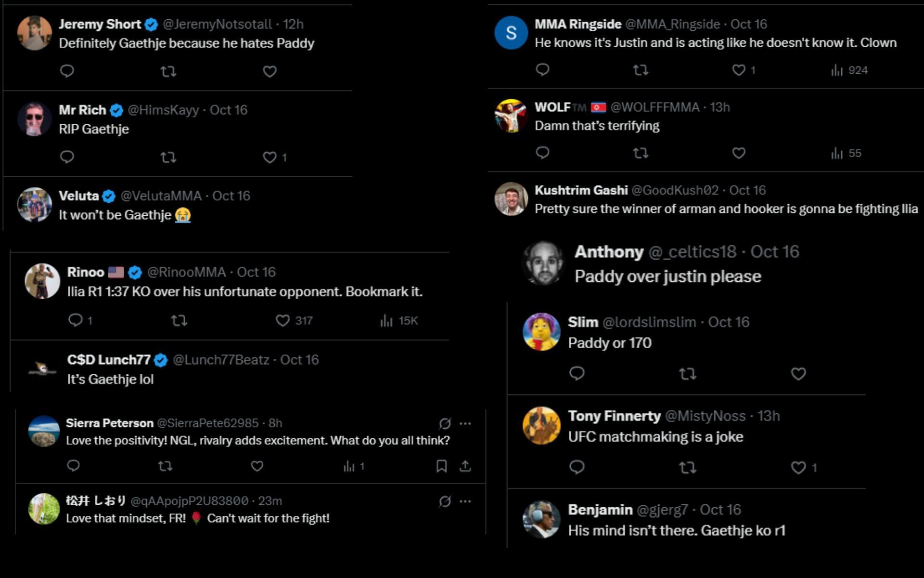Viewport: 924px width, 578px height.
Task: Reply to Slim's Paddy or 170 tweet
Action: [577, 373]
